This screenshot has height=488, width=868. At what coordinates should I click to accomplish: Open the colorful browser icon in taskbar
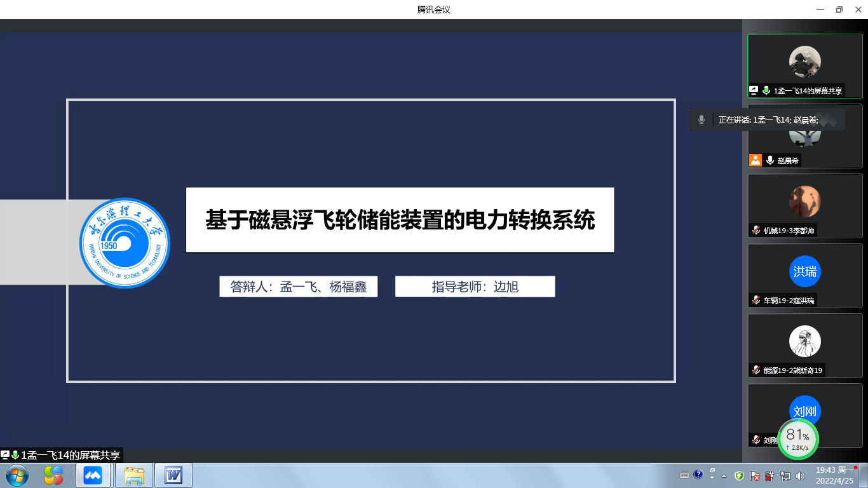pyautogui.click(x=53, y=475)
